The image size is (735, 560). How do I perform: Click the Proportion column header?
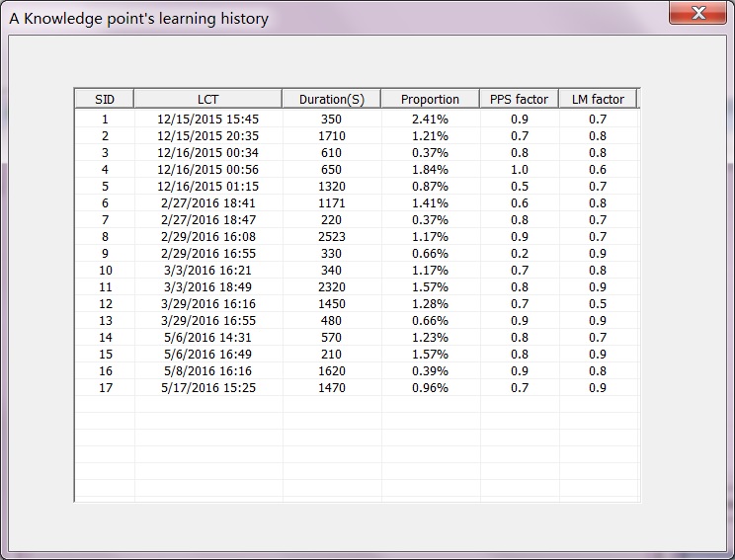click(x=430, y=99)
